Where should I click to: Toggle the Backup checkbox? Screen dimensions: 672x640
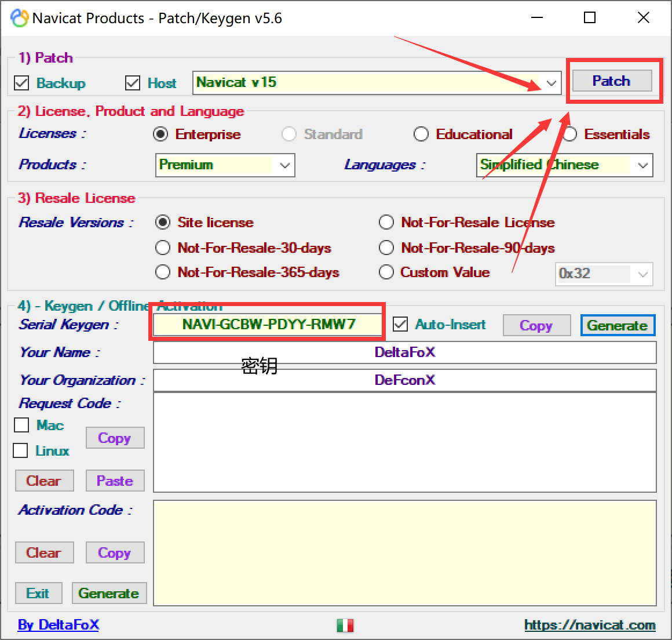click(21, 83)
